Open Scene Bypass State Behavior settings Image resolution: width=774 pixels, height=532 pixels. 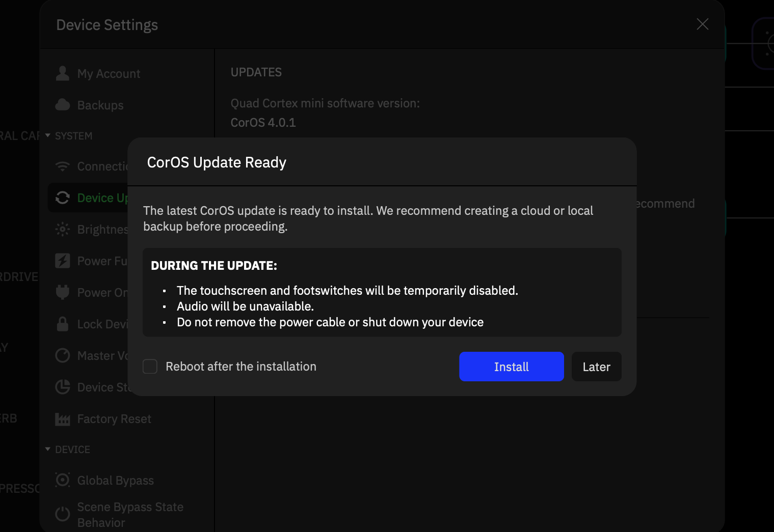[130, 515]
